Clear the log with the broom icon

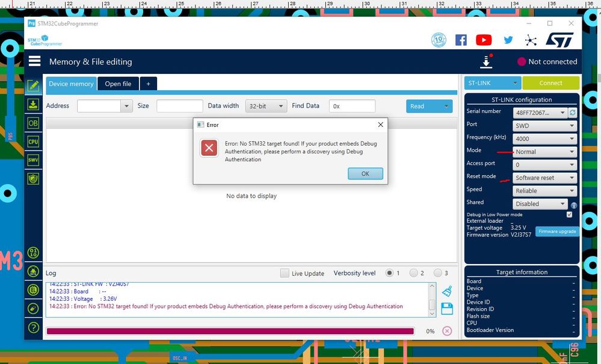coord(447,292)
